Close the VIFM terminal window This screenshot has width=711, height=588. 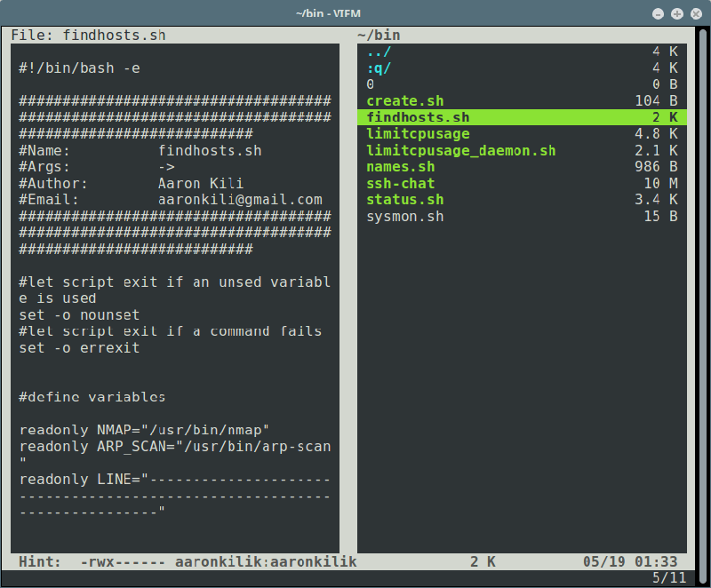696,13
